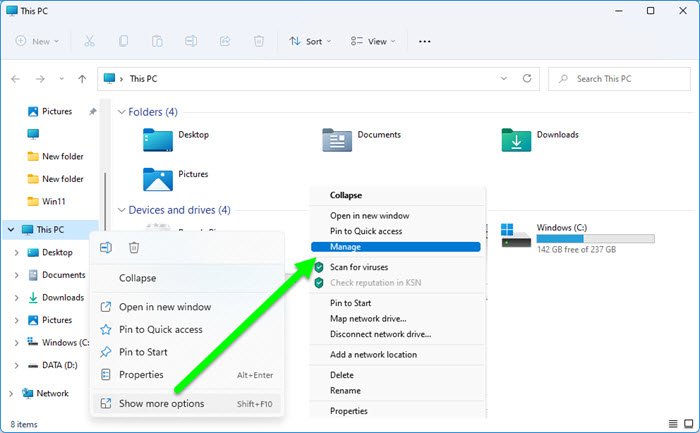The height and width of the screenshot is (433, 700).
Task: Choose Disconnect network drive...
Action: pyautogui.click(x=380, y=334)
